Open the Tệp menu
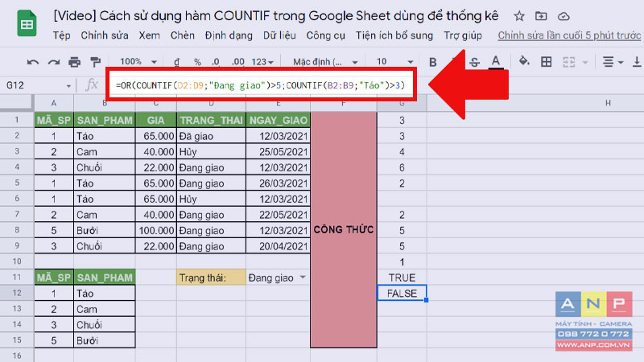644x362 pixels. pos(62,35)
